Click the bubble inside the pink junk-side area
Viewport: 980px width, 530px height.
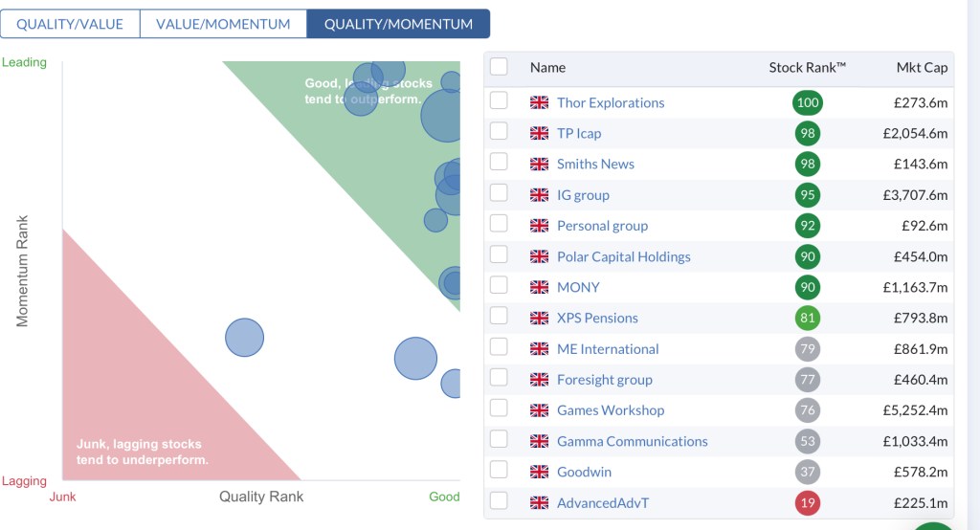pos(244,337)
